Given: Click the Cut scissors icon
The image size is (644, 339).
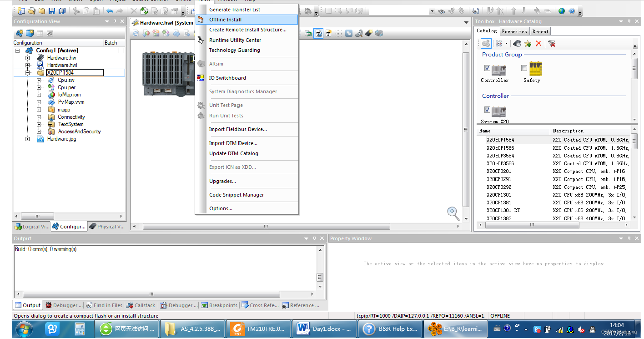Looking at the screenshot, I should [76, 11].
